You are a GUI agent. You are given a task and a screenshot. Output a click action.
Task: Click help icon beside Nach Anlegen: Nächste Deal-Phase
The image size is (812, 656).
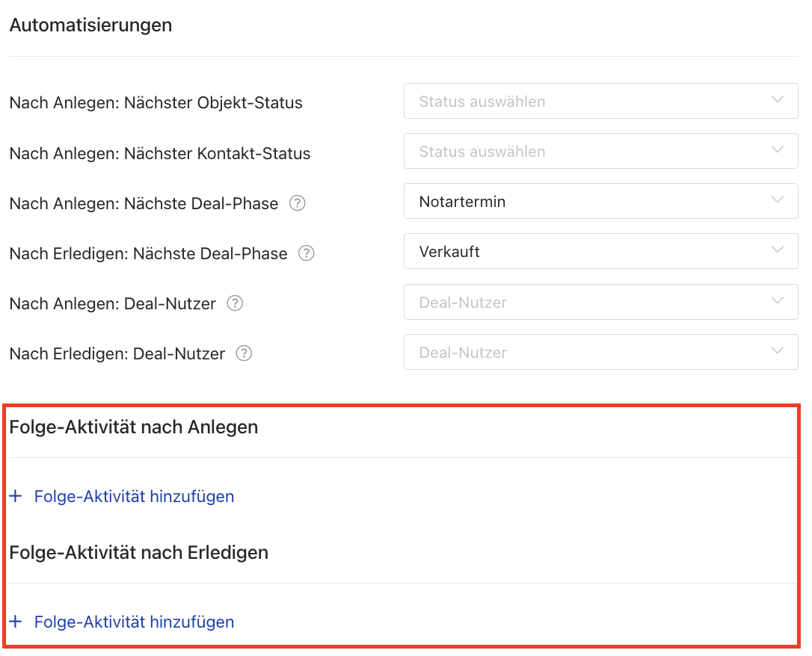(x=298, y=203)
